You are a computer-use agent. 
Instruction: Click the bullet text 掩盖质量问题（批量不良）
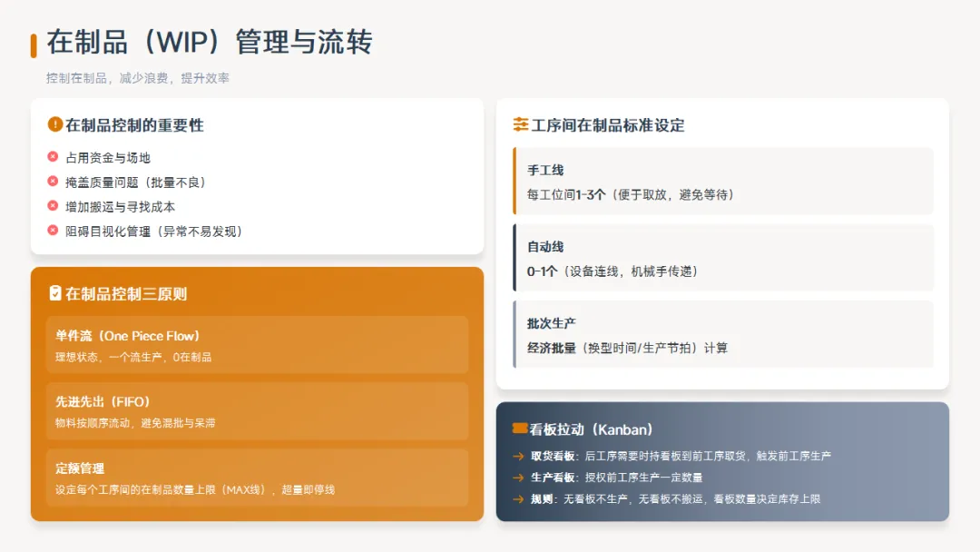coord(135,182)
